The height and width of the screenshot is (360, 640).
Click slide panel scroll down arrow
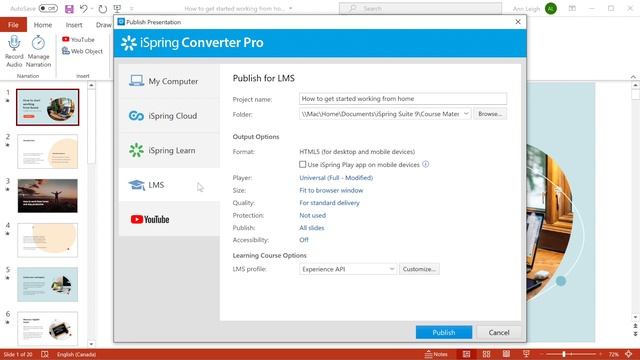(x=91, y=344)
